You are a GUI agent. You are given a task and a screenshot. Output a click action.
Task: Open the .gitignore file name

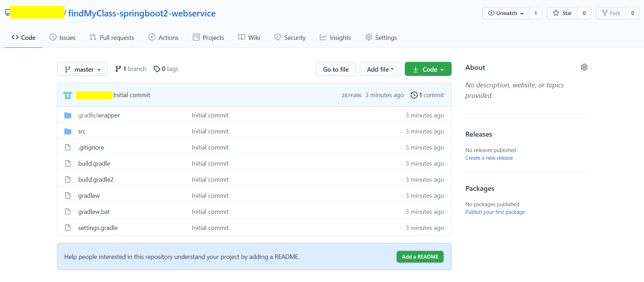tap(91, 147)
